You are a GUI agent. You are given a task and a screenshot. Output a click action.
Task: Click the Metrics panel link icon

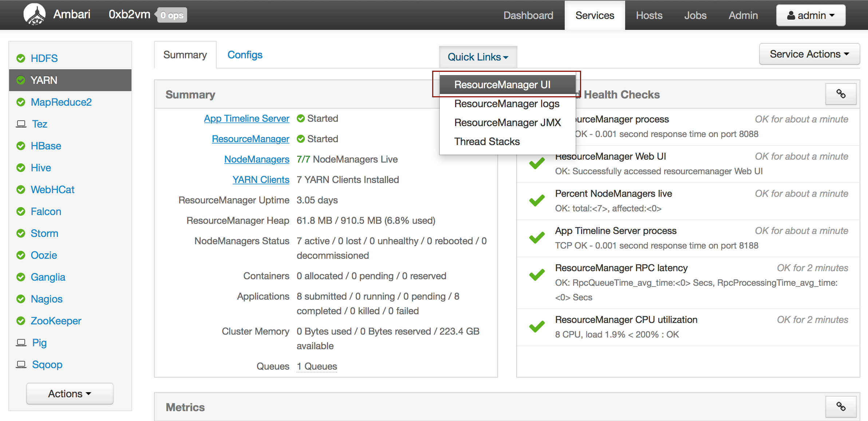point(840,406)
